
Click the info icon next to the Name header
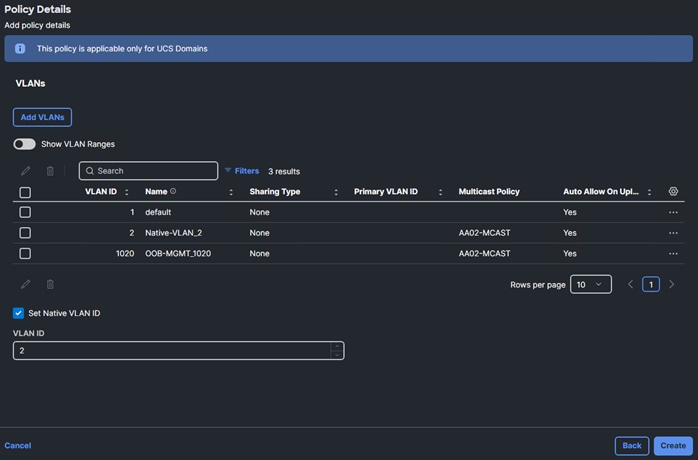point(173,191)
